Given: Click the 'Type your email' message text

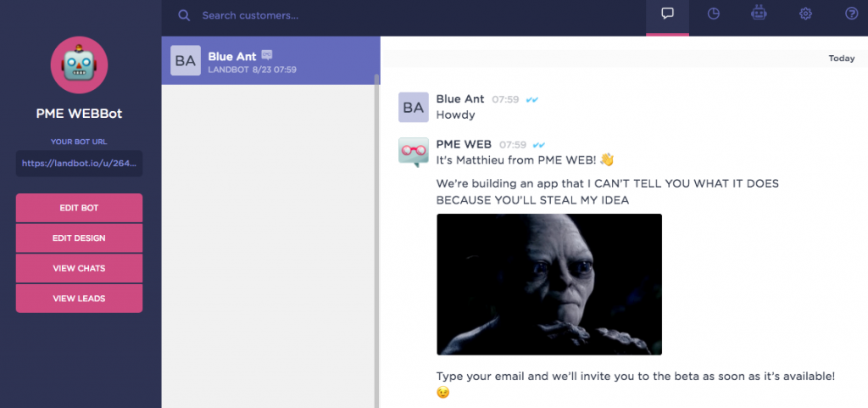Looking at the screenshot, I should tap(636, 377).
